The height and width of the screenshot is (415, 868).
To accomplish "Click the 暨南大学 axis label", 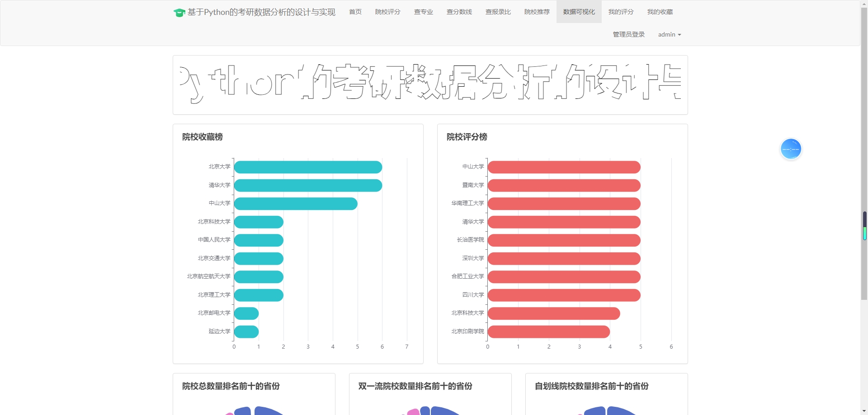I will pos(473,185).
